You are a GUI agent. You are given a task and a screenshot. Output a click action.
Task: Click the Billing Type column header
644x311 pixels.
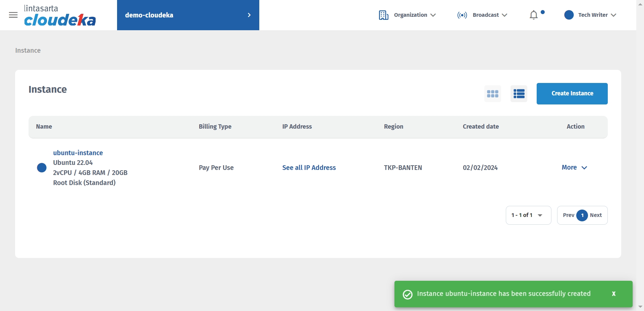click(215, 127)
